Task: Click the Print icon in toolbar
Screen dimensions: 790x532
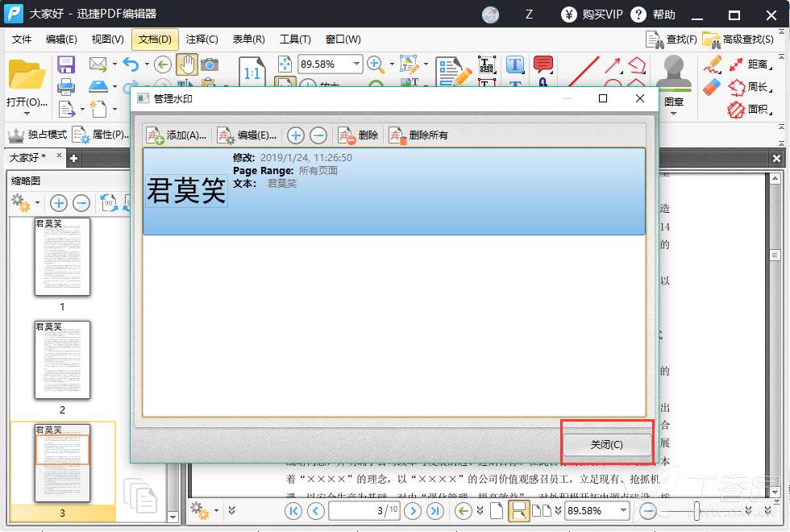Action: pos(66,88)
